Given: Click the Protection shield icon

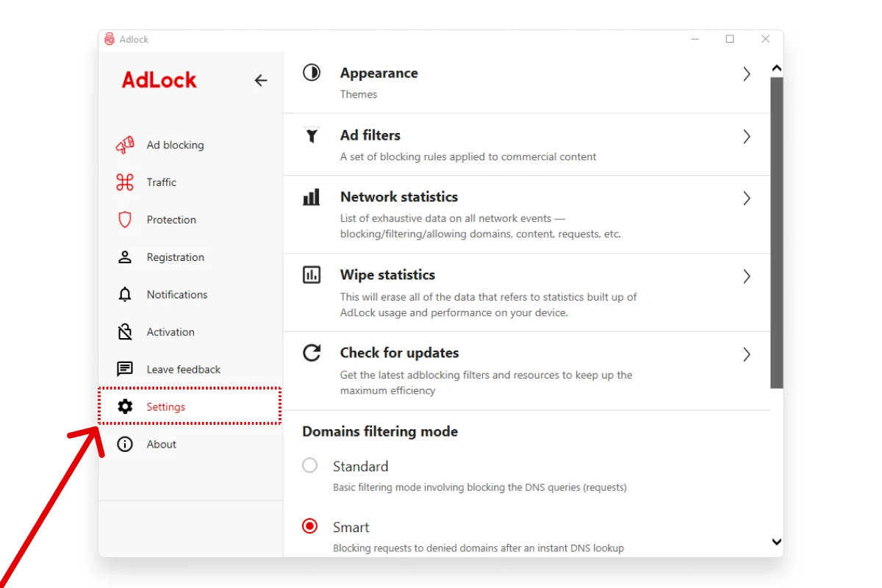Looking at the screenshot, I should pos(125,220).
